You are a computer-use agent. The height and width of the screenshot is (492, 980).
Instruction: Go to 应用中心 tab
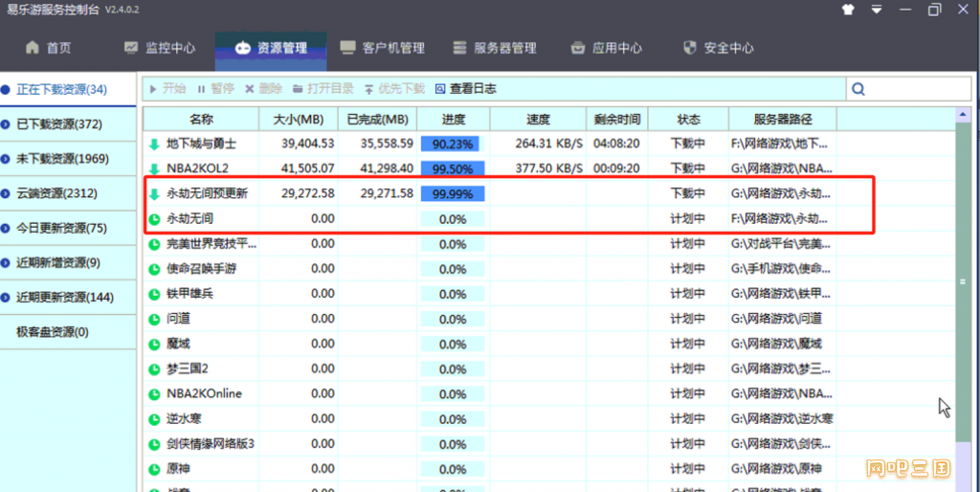point(606,48)
